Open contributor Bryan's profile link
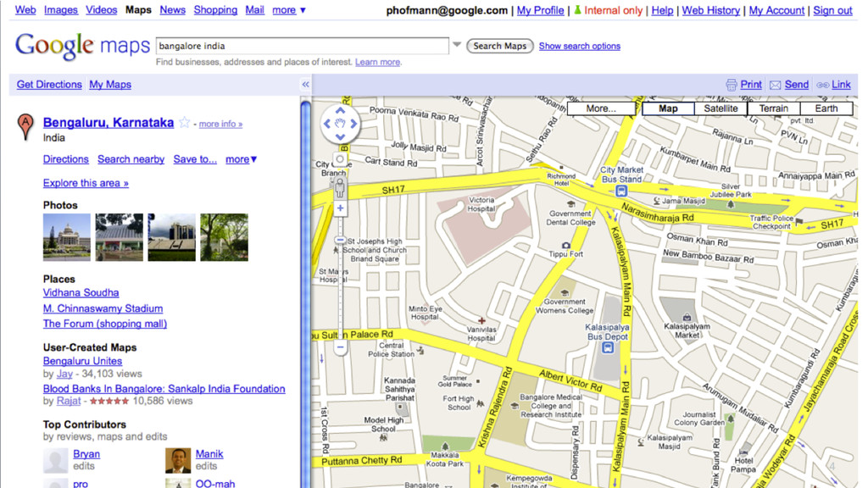The width and height of the screenshot is (868, 488). (86, 454)
